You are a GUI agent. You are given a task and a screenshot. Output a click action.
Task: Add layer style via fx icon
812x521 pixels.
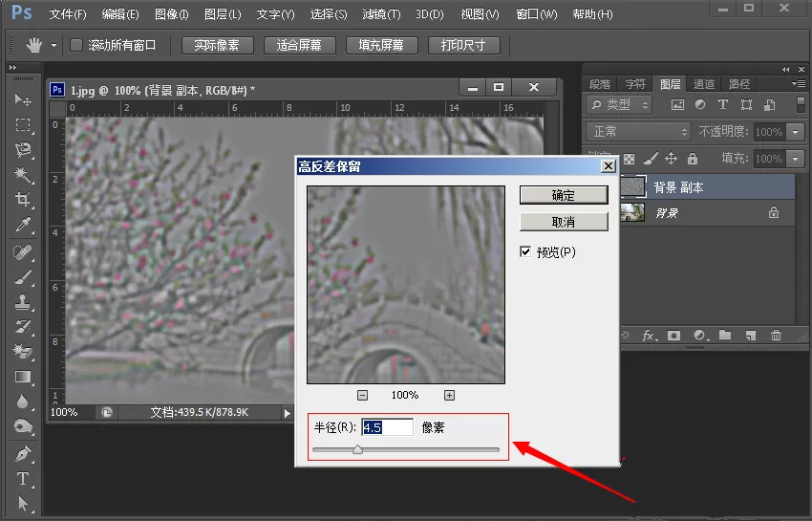coord(650,336)
